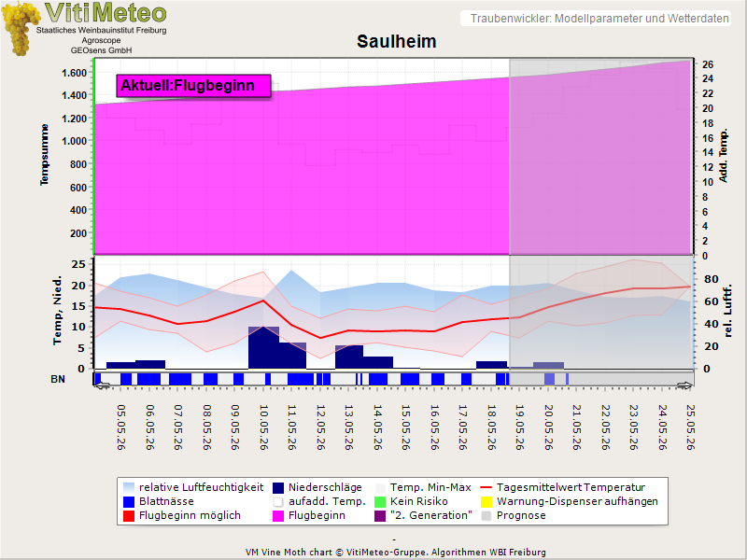Click the 'Prognose' legend label
This screenshot has height=560, width=747.
pos(521,516)
